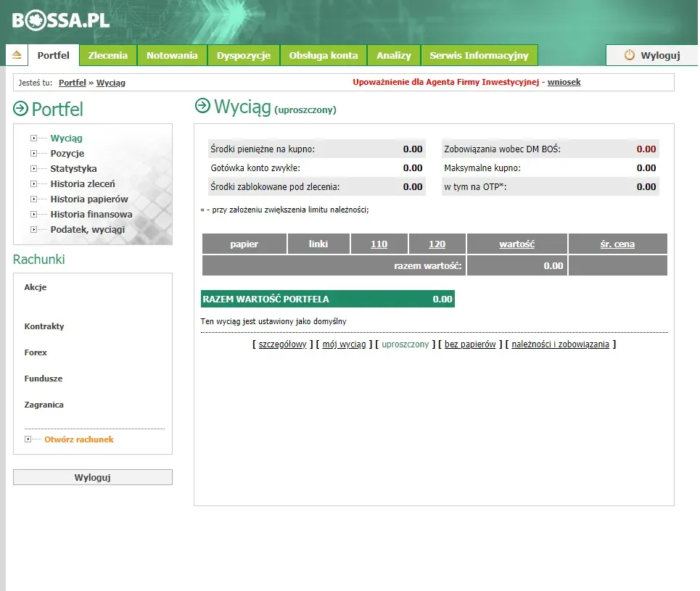The height and width of the screenshot is (591, 700).
Task: Click the power icon beside Wyloguj
Action: pos(629,55)
